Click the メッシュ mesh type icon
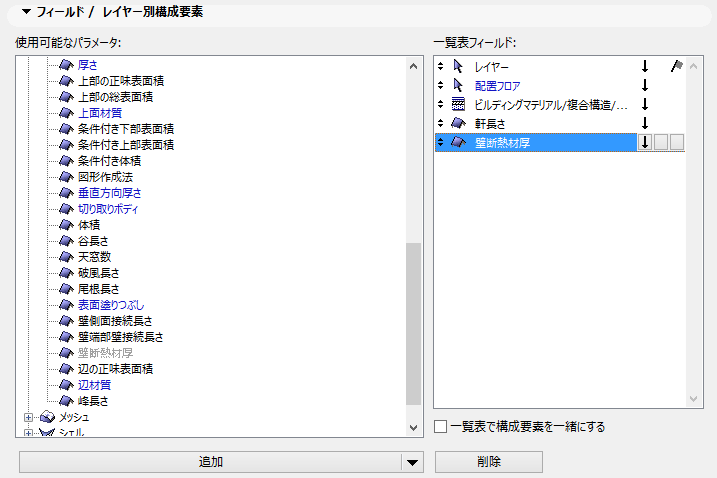This screenshot has height=478, width=717. coord(48,417)
